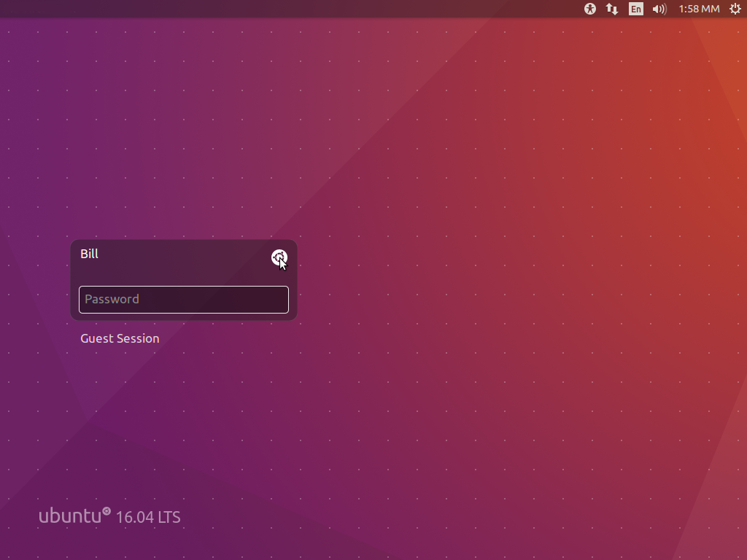
Task: Expand shutdown options from top-right cog
Action: point(735,9)
